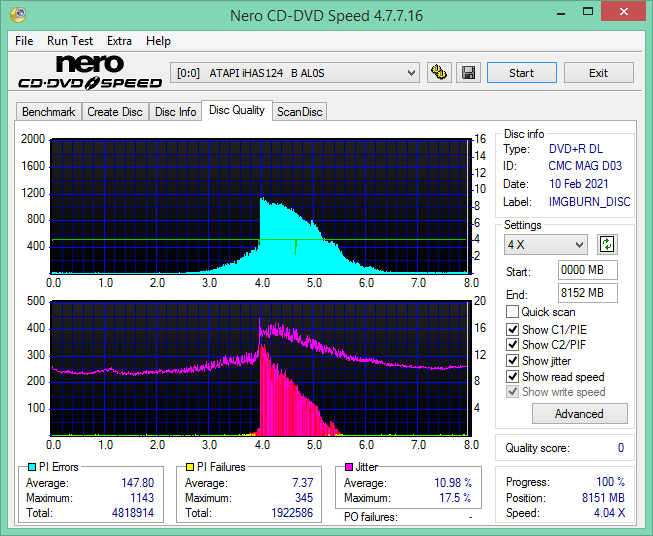
Task: Switch to the Benchmark tab
Action: tap(49, 112)
